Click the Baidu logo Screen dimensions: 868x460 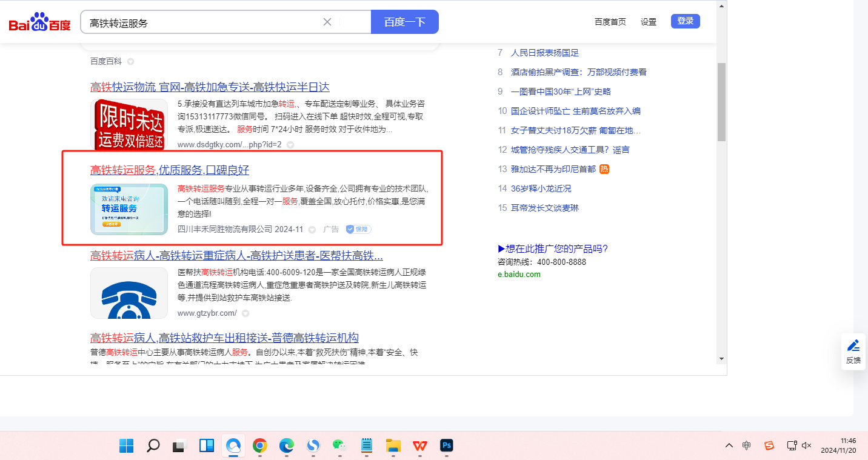[39, 22]
